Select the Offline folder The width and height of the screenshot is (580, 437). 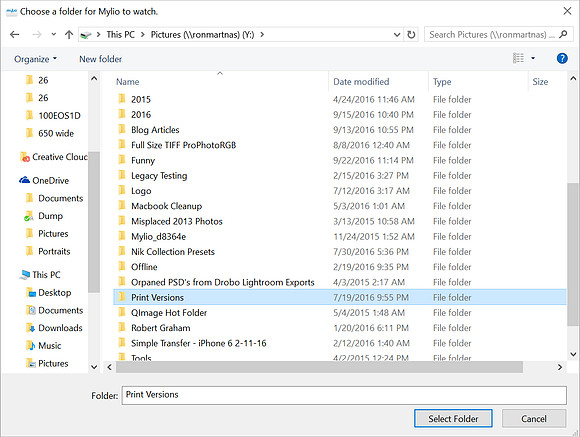point(144,267)
